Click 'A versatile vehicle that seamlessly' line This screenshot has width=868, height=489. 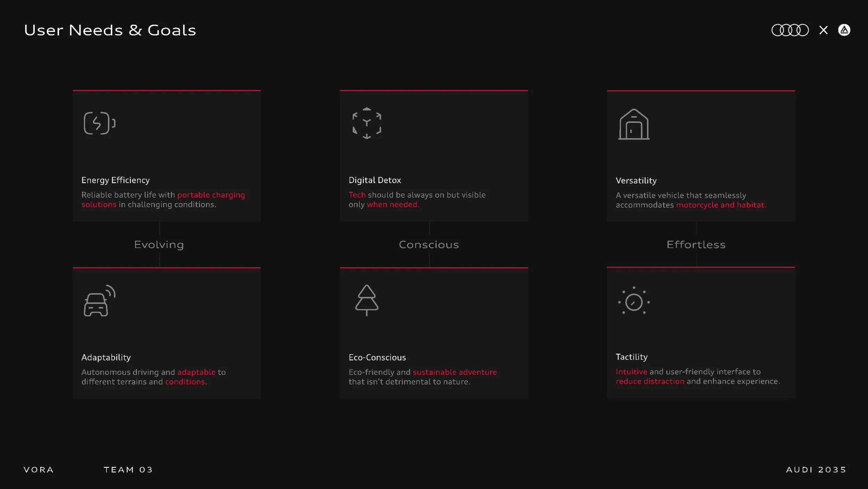click(x=681, y=195)
